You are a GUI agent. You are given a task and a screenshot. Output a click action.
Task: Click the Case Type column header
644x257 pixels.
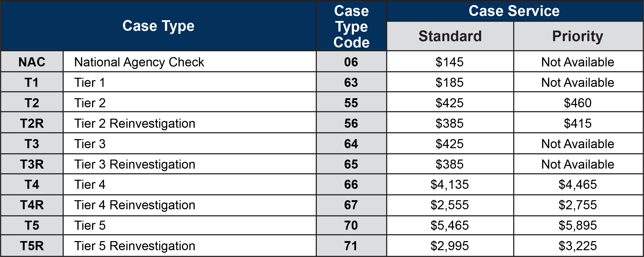pyautogui.click(x=158, y=26)
